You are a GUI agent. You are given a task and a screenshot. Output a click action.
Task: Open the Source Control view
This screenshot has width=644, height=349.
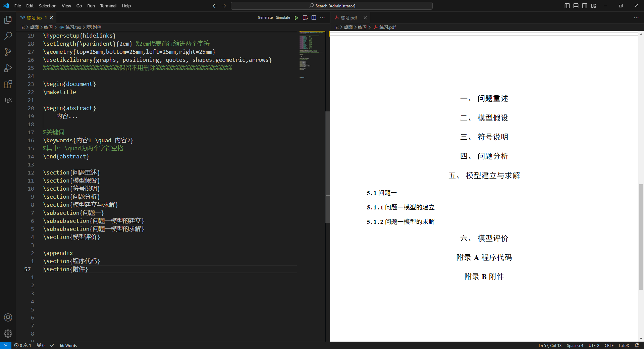tap(8, 52)
